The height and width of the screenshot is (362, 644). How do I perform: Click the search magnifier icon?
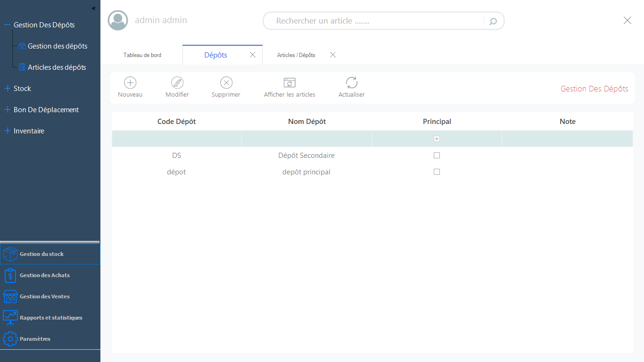pyautogui.click(x=493, y=21)
